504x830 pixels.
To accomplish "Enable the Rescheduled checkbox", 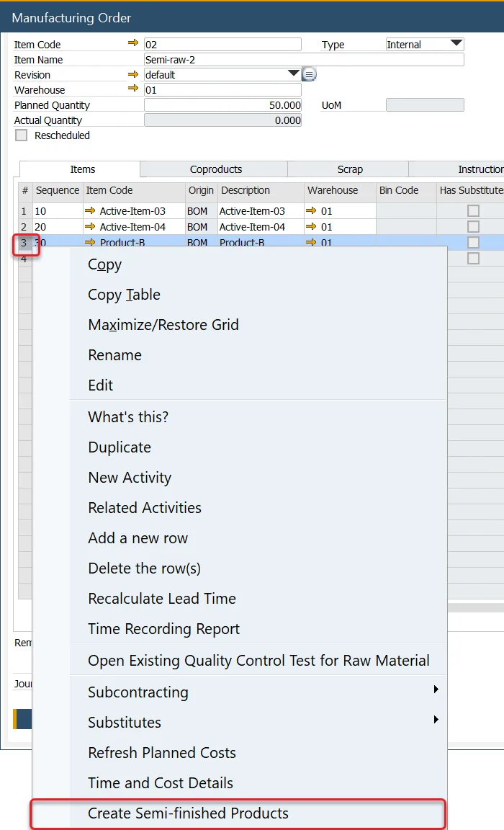I will pyautogui.click(x=22, y=135).
